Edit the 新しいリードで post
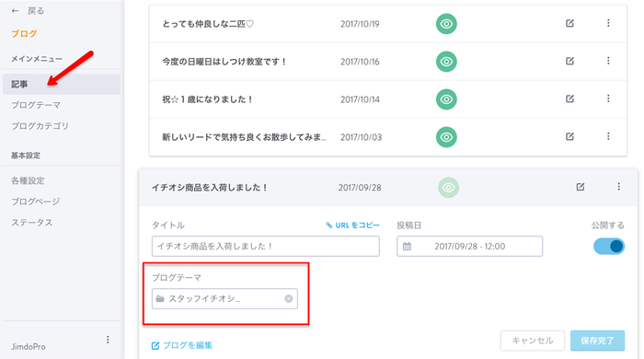 pyautogui.click(x=569, y=136)
